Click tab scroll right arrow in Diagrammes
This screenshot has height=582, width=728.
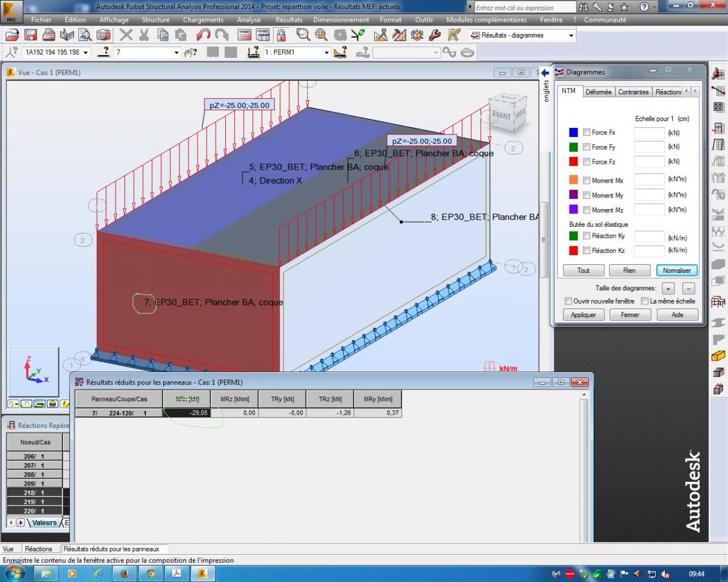point(695,91)
